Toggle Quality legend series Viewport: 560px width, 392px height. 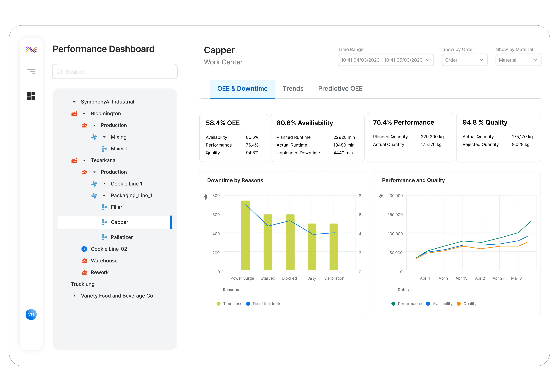(x=467, y=304)
